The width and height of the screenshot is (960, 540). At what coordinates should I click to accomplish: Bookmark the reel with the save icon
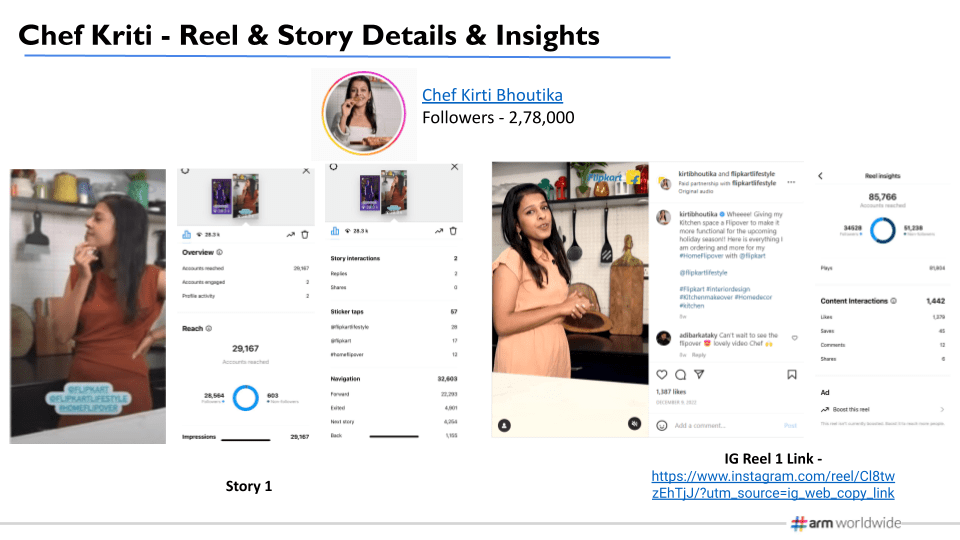click(x=791, y=374)
